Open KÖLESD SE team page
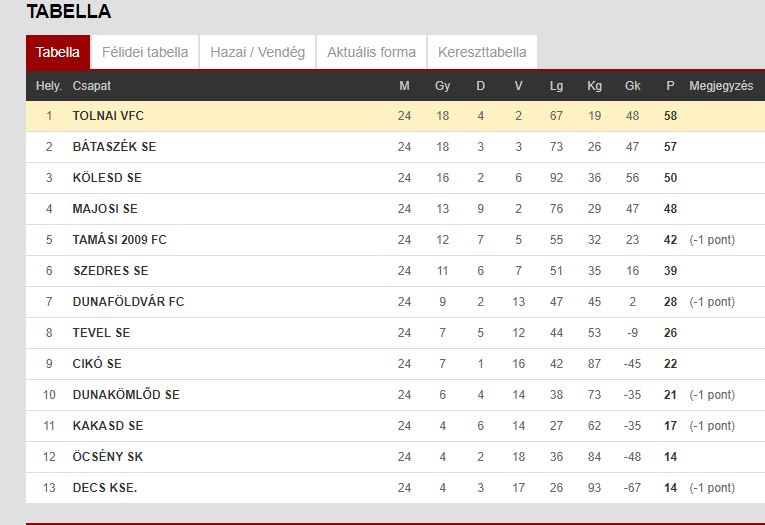Screen dimensions: 765x525 [107, 178]
